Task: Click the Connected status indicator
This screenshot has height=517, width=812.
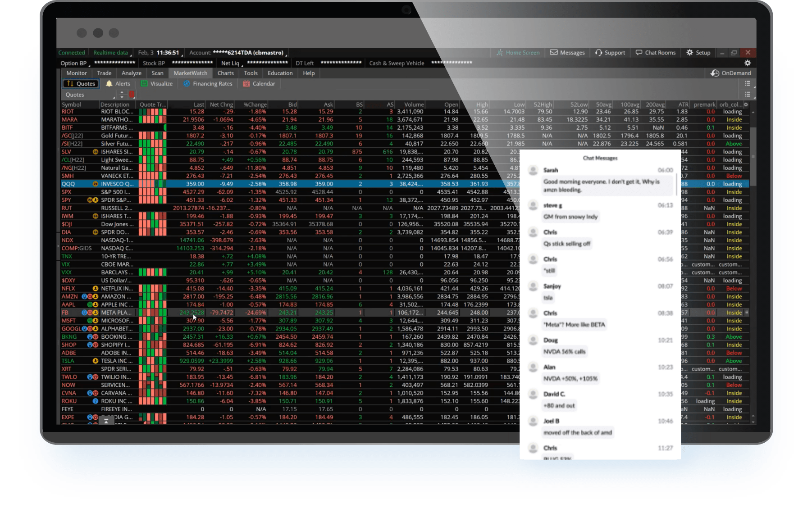Action: click(x=71, y=53)
